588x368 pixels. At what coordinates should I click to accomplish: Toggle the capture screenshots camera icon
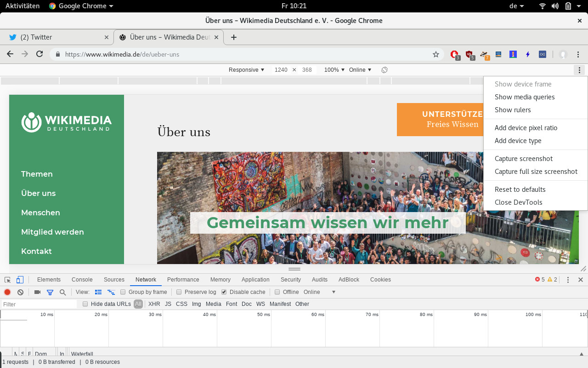pyautogui.click(x=37, y=292)
